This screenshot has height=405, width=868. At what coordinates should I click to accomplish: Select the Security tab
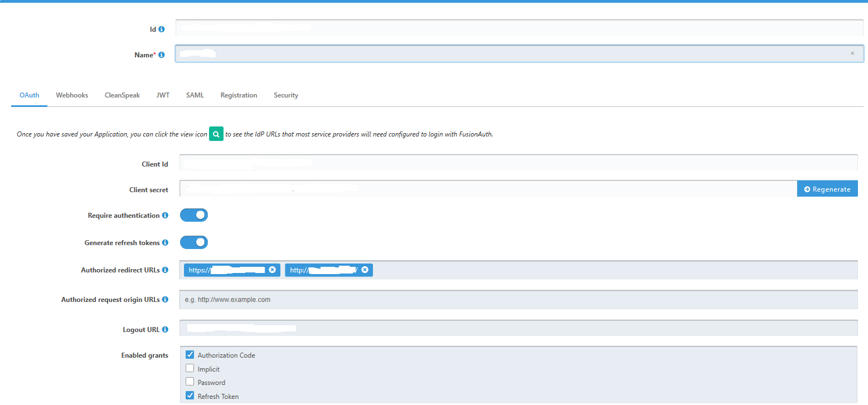tap(285, 95)
